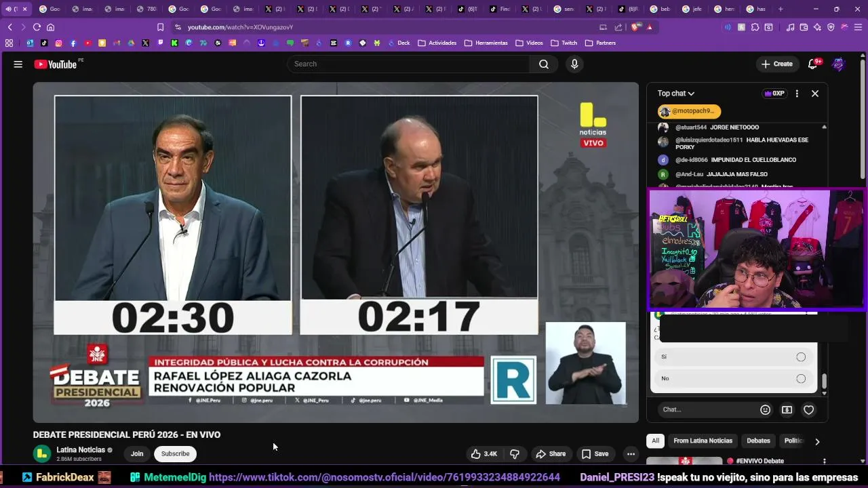Image resolution: width=868 pixels, height=488 pixels.
Task: Click the Create button
Action: coord(777,64)
